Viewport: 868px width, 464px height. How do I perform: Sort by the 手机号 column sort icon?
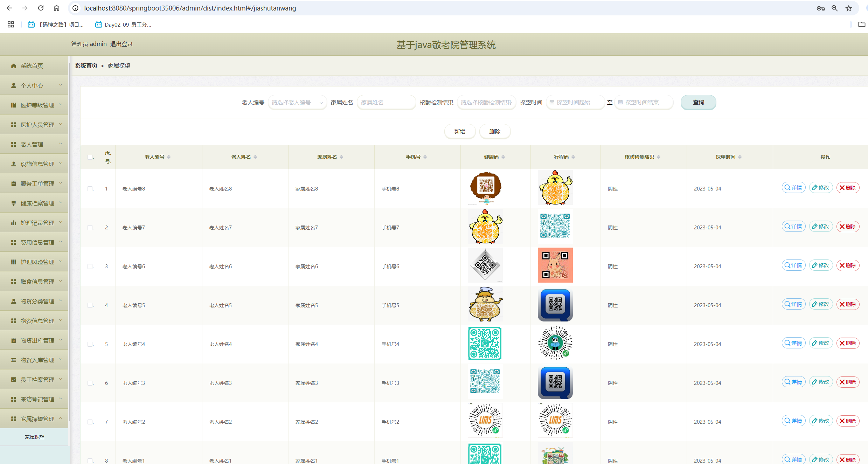425,157
